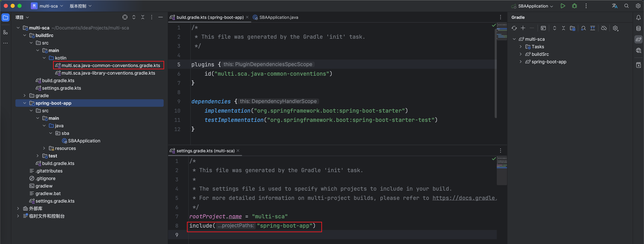Open Gradle build tool settings gear
Viewport: 644px width, 244px height.
(616, 28)
